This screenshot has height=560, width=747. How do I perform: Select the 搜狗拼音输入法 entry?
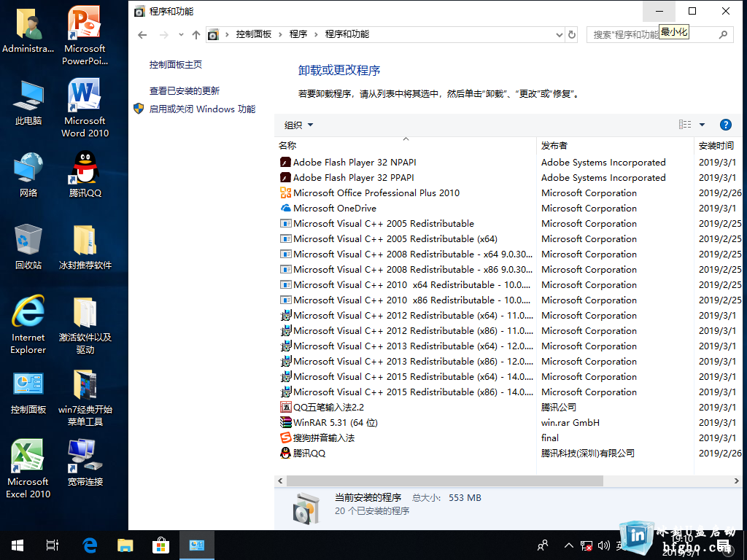[x=510, y=438]
